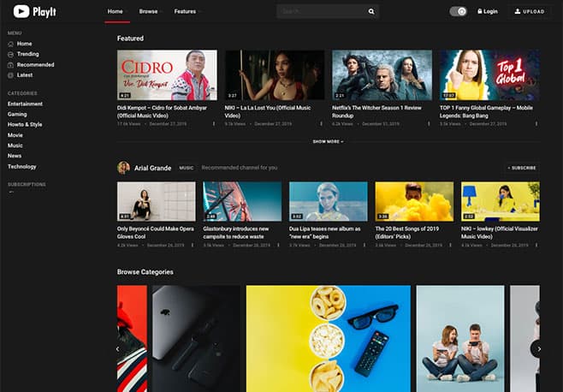Play the NIKI La La Lost You thumbnail
The height and width of the screenshot is (392, 563).
coord(275,75)
